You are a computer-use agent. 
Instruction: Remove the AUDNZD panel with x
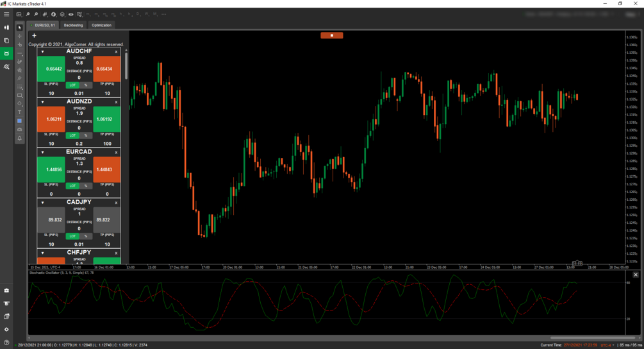tap(116, 102)
